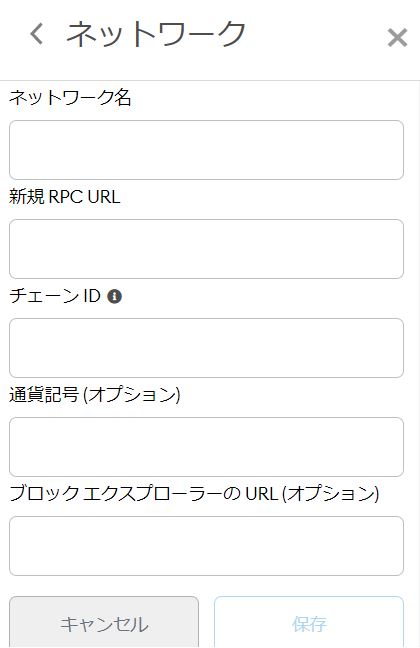Return to the previous screen via the back arrow

point(36,33)
